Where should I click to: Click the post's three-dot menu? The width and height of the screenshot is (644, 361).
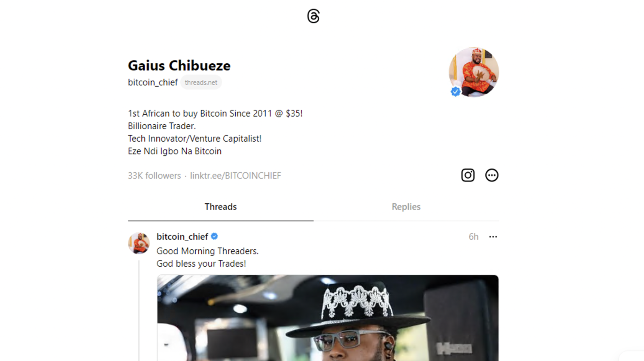click(493, 237)
